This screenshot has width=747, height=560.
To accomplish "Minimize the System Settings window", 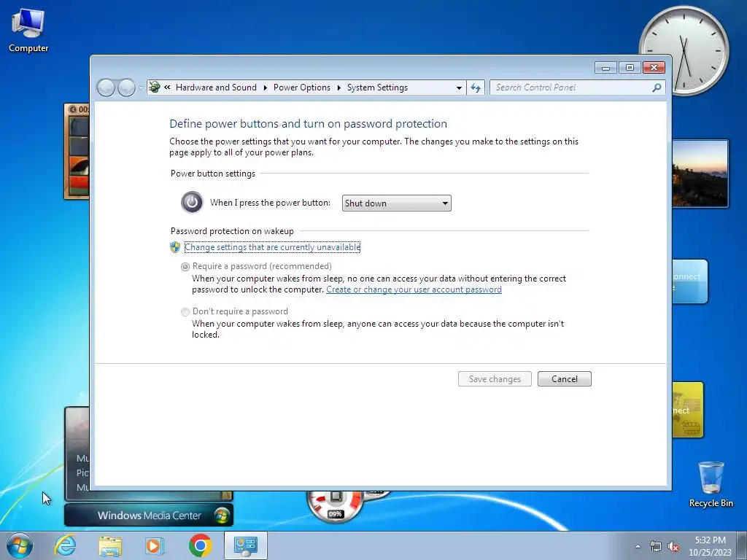I will click(x=606, y=68).
